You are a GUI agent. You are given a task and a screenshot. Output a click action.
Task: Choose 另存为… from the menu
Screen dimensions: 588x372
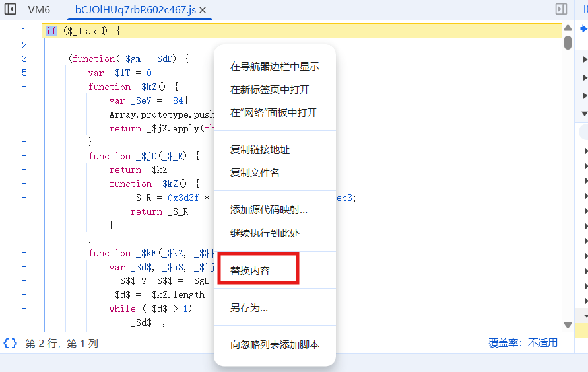pyautogui.click(x=249, y=308)
